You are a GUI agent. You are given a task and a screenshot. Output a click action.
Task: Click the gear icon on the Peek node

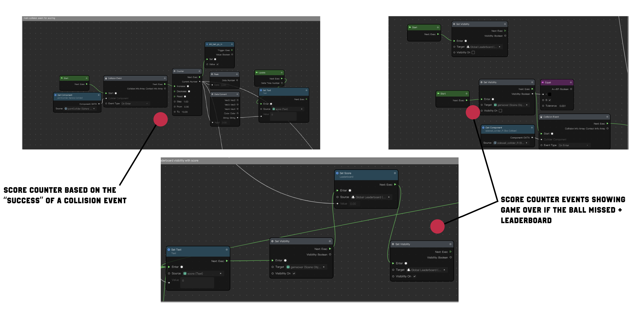click(212, 74)
